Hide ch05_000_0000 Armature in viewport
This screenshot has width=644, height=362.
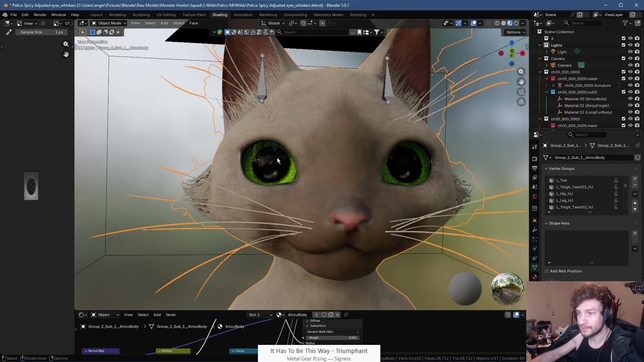pyautogui.click(x=630, y=85)
